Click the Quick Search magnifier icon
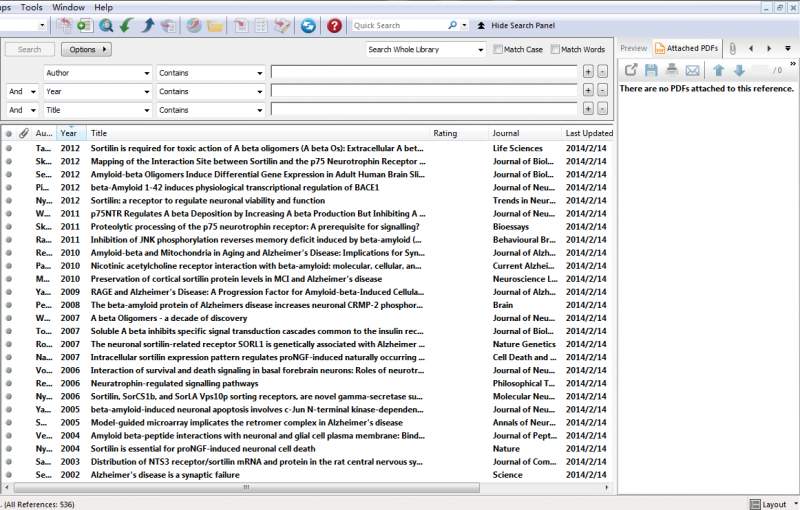 coord(452,25)
